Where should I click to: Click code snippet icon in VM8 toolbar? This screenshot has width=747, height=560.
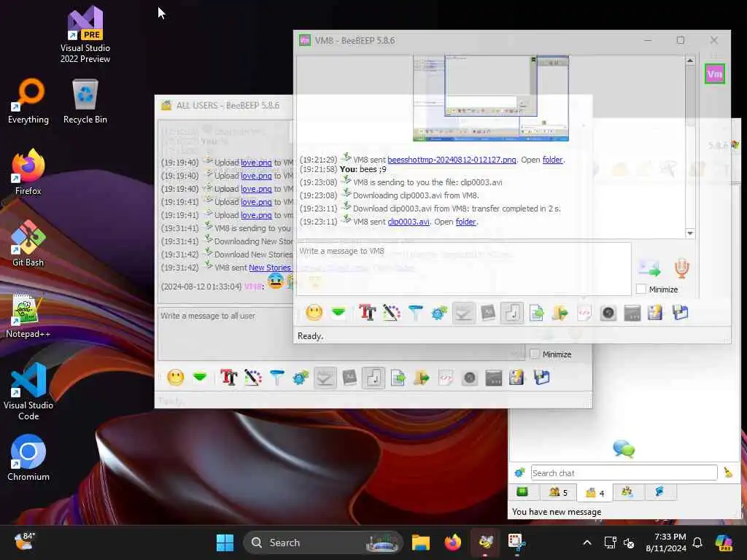(x=584, y=313)
